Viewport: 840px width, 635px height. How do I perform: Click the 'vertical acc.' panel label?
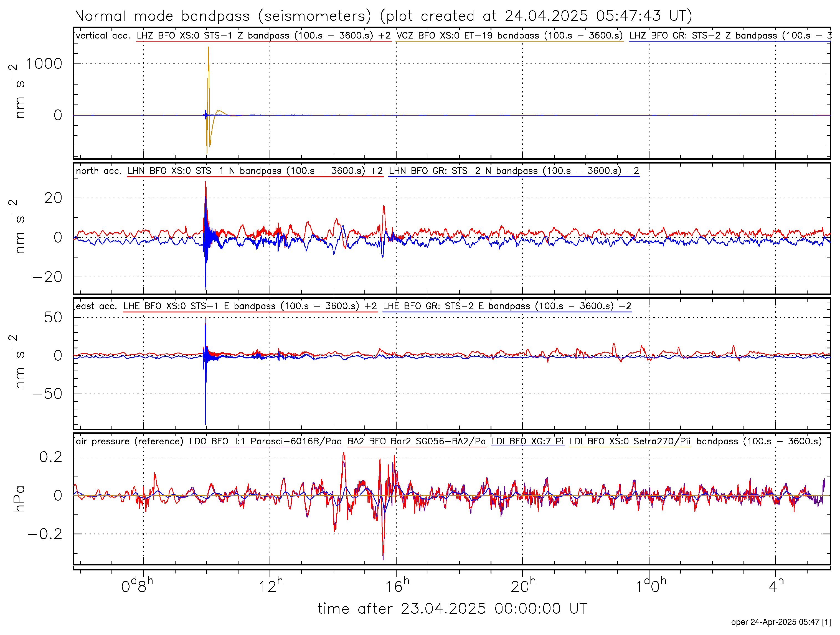pos(103,36)
